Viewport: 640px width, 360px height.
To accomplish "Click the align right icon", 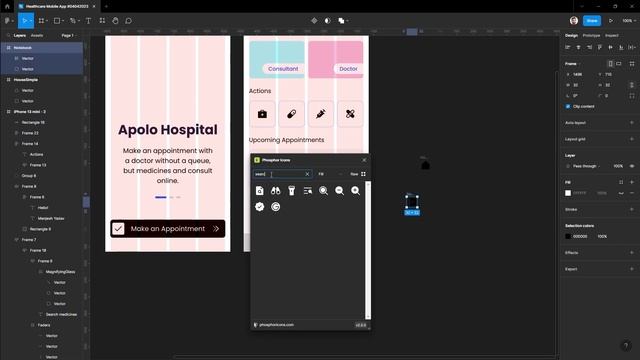I will click(x=589, y=47).
